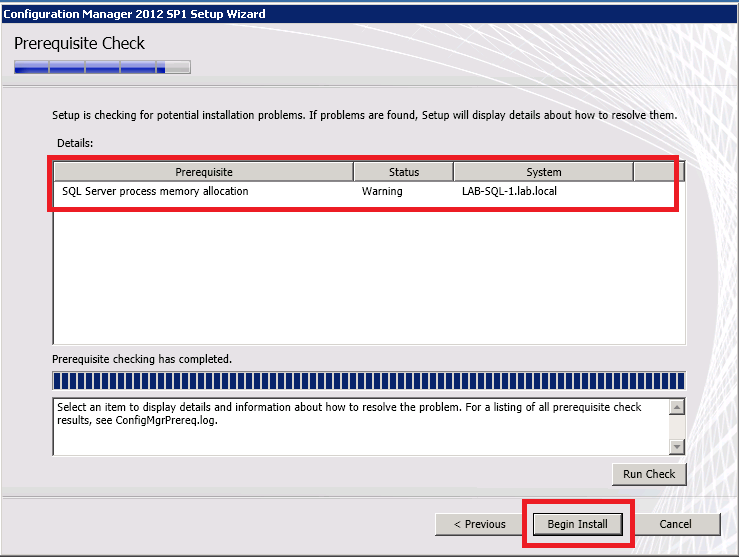Click the Configuration Manager 2012 SP1 title bar
The height and width of the screenshot is (557, 739).
click(370, 14)
